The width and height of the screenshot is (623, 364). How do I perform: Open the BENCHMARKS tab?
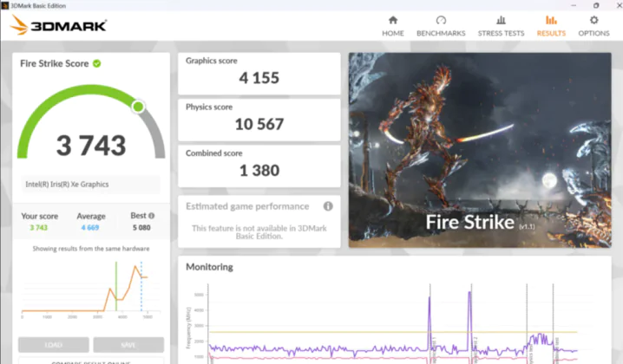[x=441, y=27]
